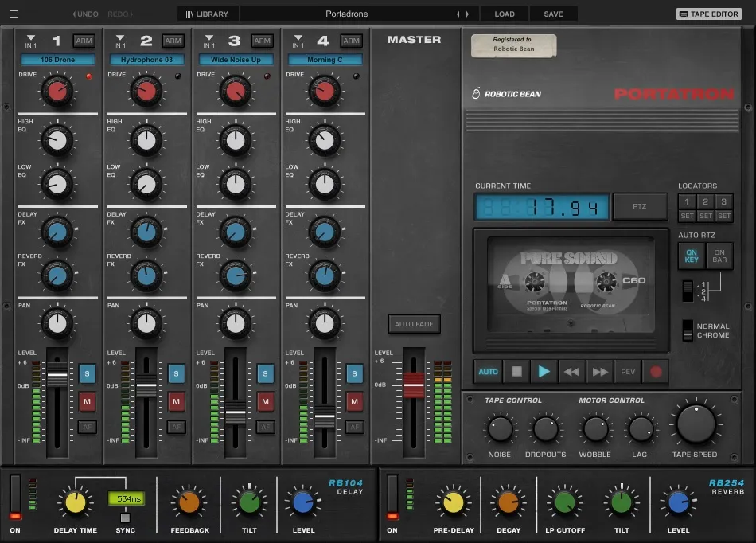Select previous preset arrow
Image resolution: width=756 pixels, height=543 pixels.
pyautogui.click(x=458, y=14)
